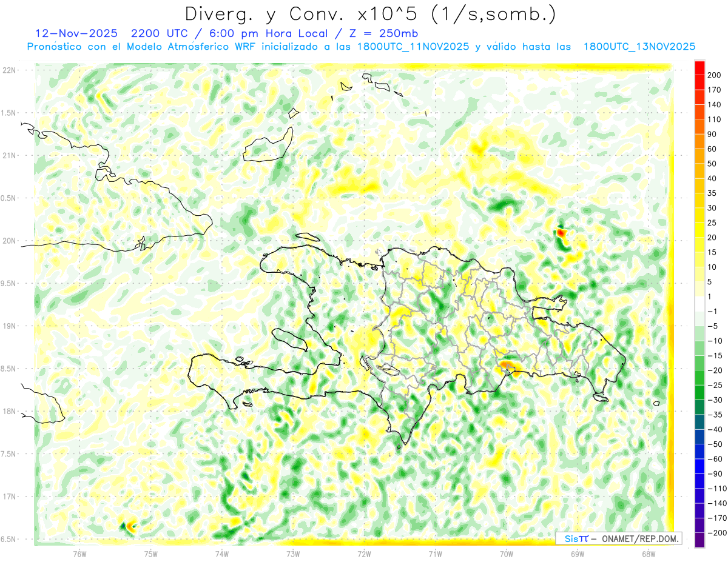Viewport: 728px width, 562px height.
Task: Click the colorbar label '-140'
Action: 717,503
